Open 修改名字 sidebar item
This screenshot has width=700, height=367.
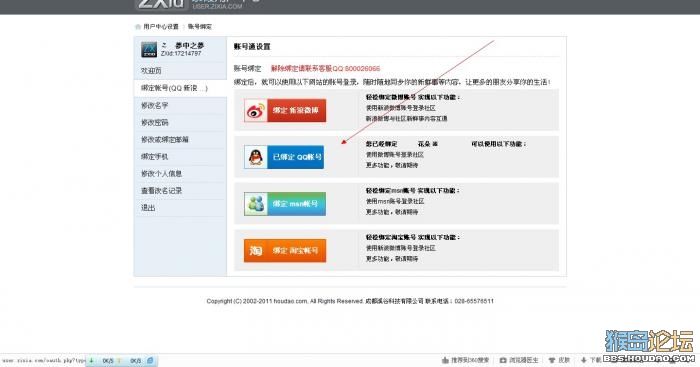(154, 105)
